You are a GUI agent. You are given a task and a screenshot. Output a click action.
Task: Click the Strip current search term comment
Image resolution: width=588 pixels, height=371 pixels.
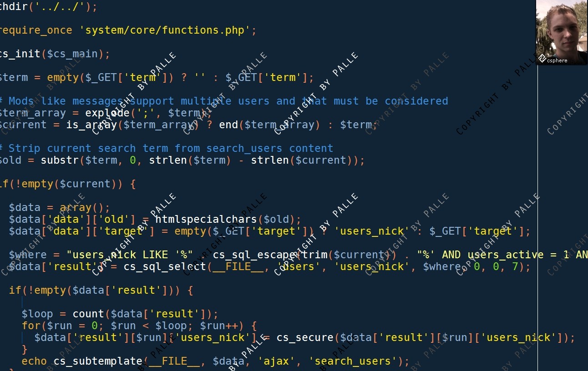167,148
